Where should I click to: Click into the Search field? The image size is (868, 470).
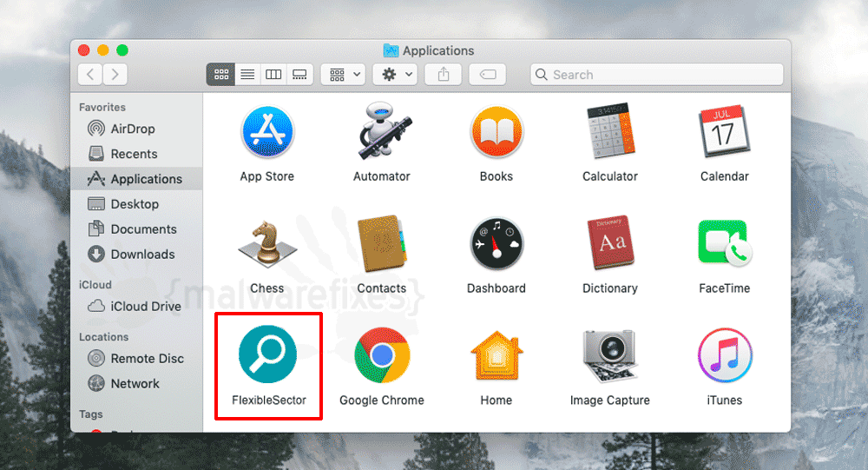coord(657,74)
